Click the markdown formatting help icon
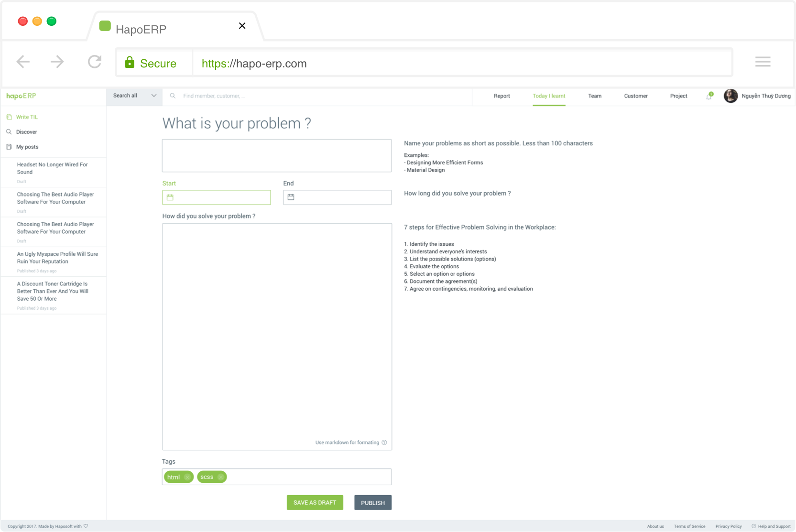This screenshot has width=796, height=532. click(x=384, y=443)
